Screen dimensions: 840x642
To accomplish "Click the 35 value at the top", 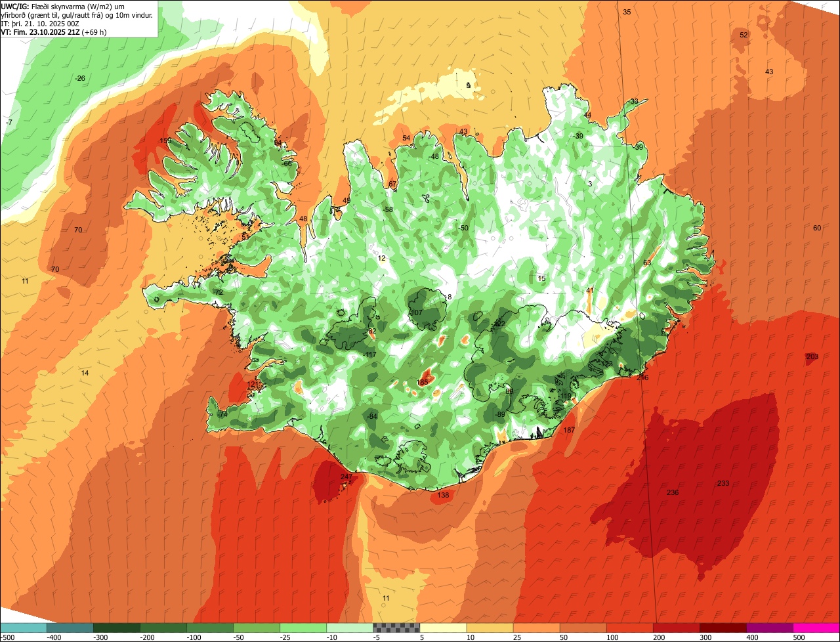I will pyautogui.click(x=627, y=12).
